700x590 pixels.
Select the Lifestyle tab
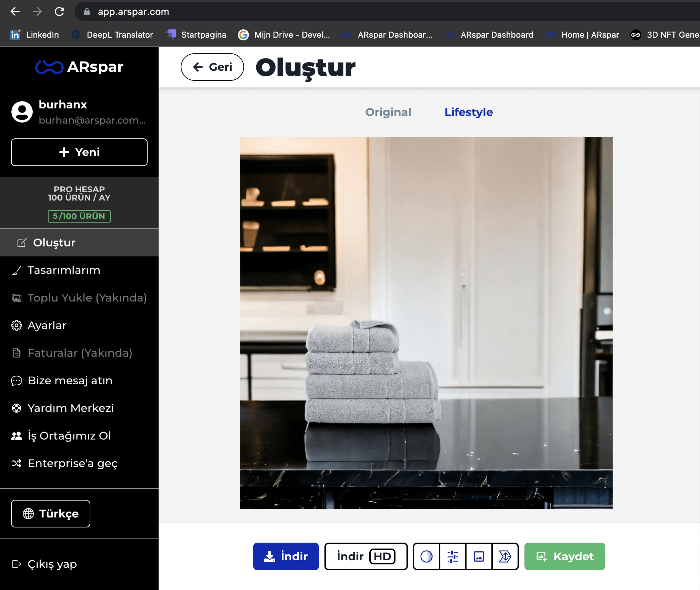pos(468,112)
